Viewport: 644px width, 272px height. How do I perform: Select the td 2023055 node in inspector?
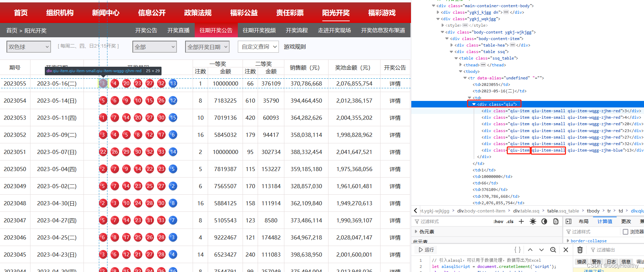click(x=491, y=85)
